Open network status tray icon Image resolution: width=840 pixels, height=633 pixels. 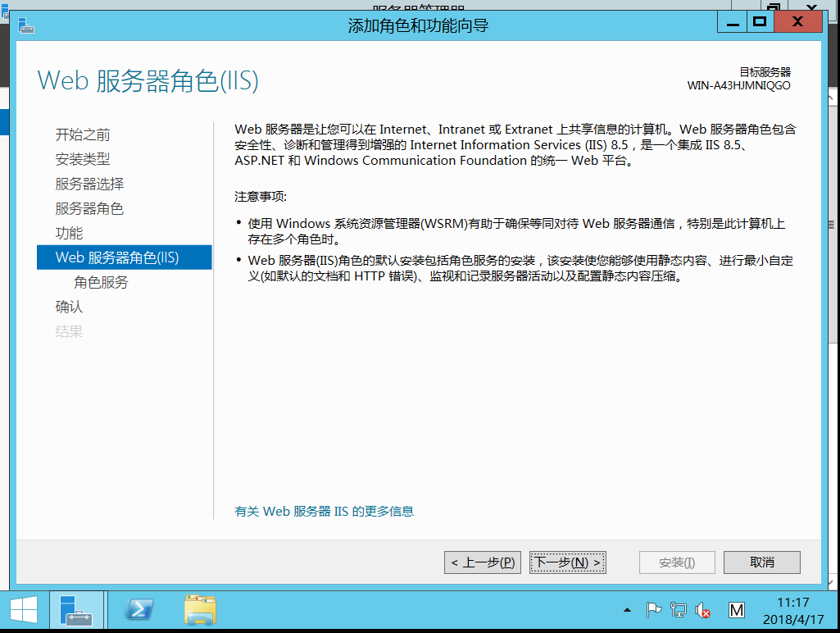pos(679,610)
